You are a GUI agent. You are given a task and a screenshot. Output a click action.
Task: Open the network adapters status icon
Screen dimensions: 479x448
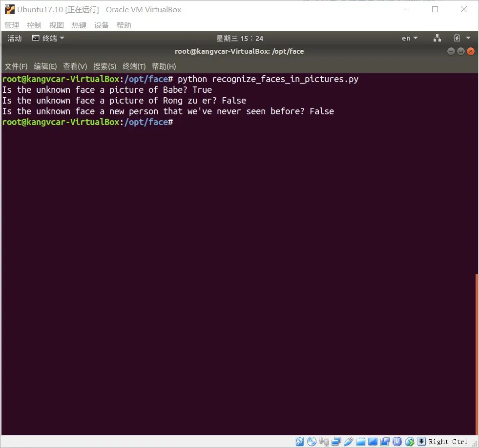[336, 441]
